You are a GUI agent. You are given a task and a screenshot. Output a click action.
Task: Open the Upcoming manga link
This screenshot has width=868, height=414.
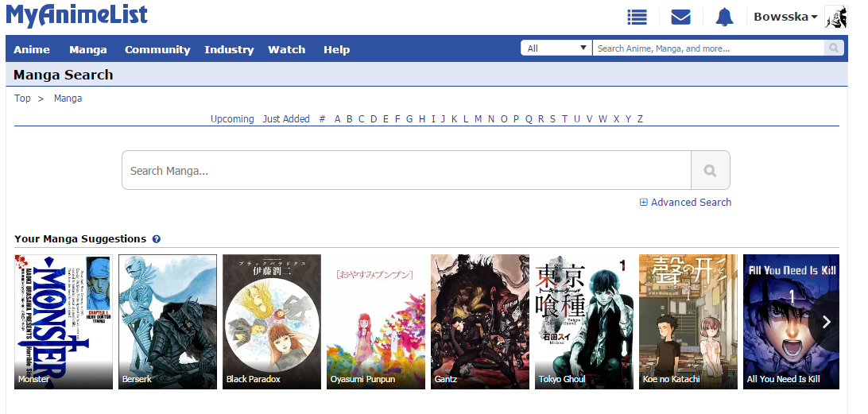point(232,118)
